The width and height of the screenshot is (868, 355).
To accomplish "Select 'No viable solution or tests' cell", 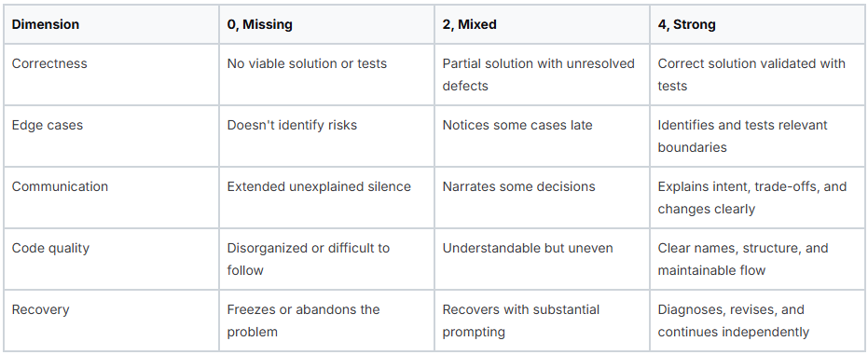I will pos(326,75).
